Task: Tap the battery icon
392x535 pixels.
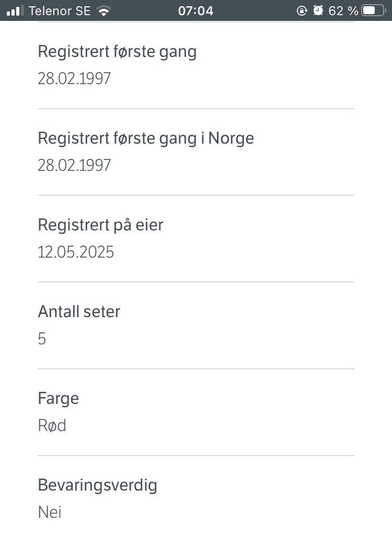Action: click(x=374, y=10)
